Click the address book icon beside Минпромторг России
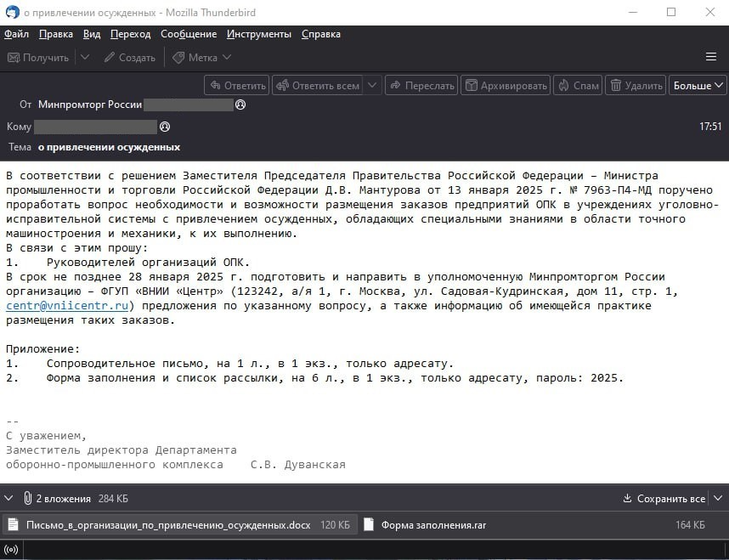 [240, 105]
